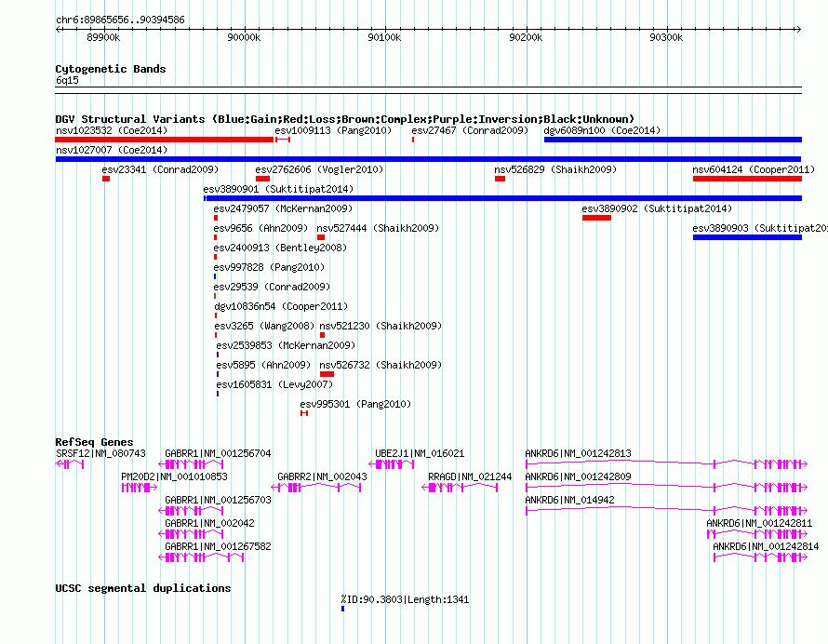Open the nsv1027007 (Coe2014) variant label
828x644 pixels.
(x=112, y=150)
